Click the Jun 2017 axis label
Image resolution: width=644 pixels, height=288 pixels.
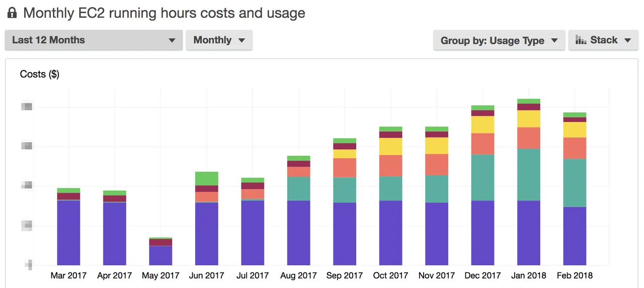point(207,275)
